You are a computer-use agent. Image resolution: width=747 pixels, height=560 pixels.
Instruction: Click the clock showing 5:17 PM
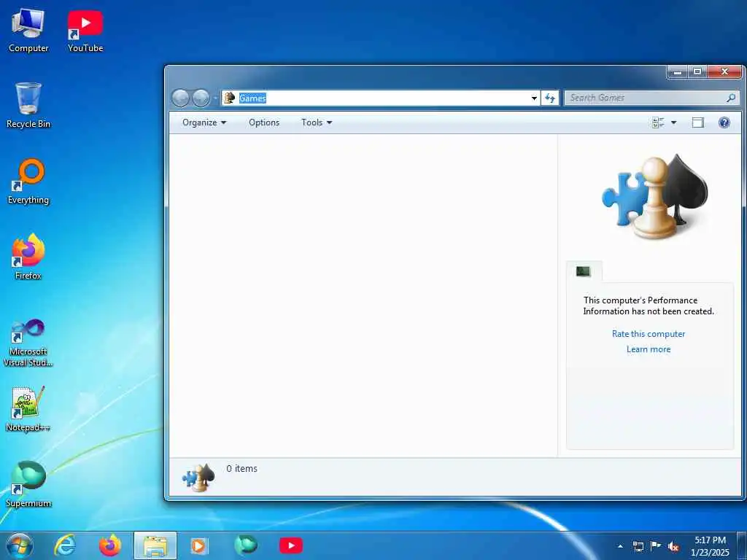point(710,545)
